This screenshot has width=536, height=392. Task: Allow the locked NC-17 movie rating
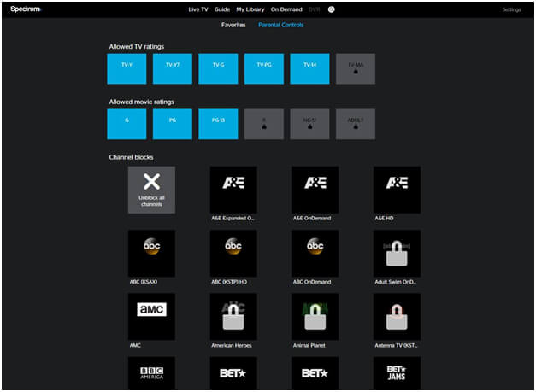pos(309,124)
